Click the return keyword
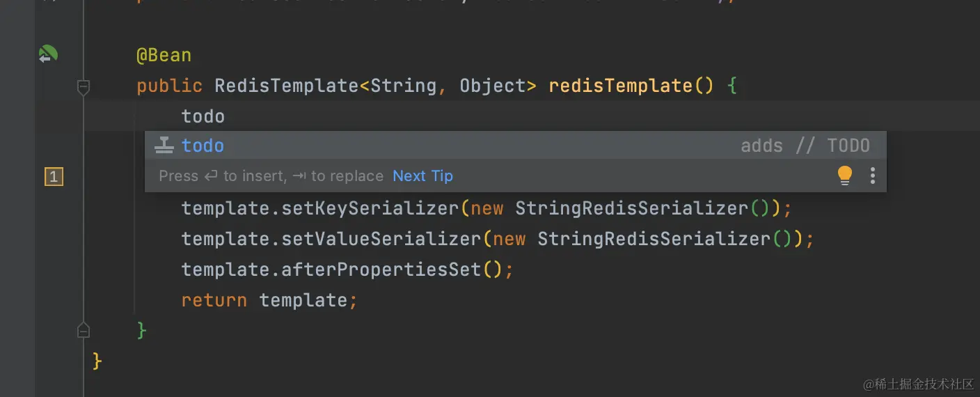Image resolution: width=980 pixels, height=397 pixels. [x=214, y=300]
